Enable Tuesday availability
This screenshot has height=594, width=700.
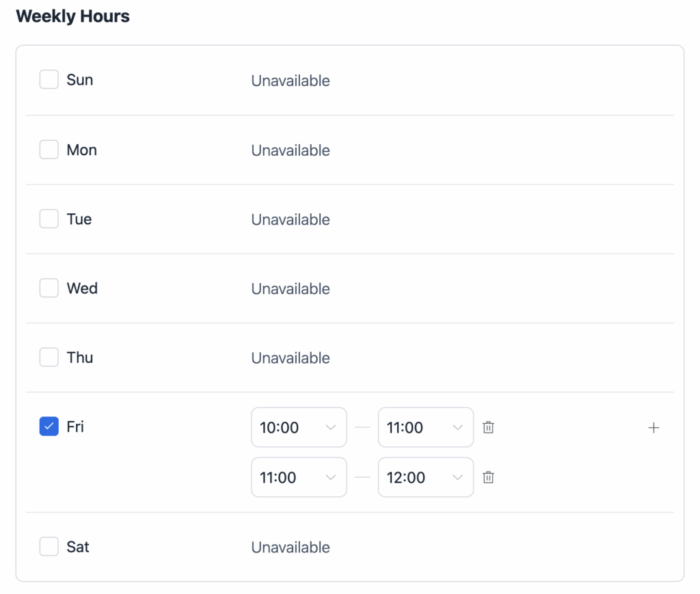[49, 219]
